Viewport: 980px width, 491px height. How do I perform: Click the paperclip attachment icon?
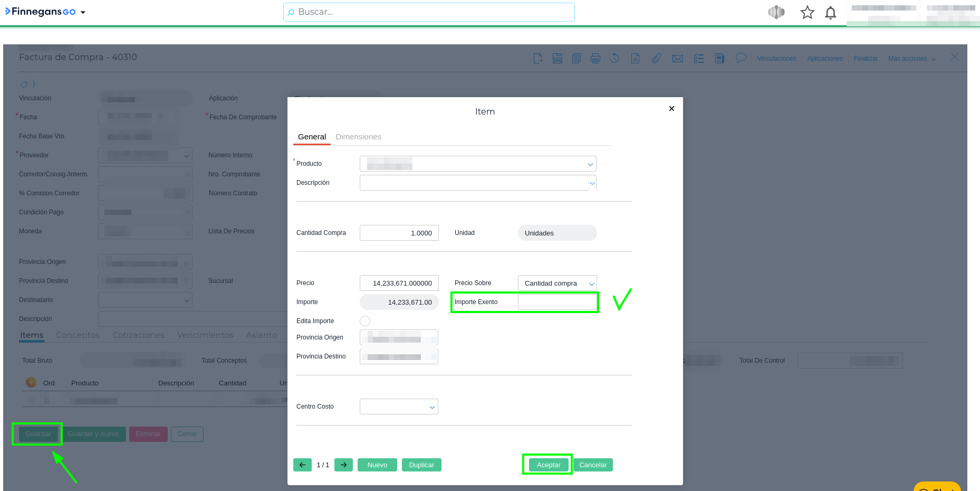pos(656,59)
